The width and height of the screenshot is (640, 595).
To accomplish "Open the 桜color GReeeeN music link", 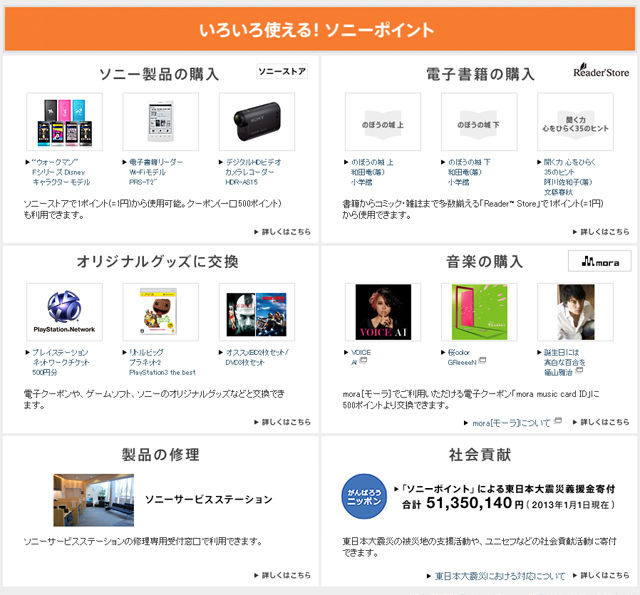I will pos(462,357).
